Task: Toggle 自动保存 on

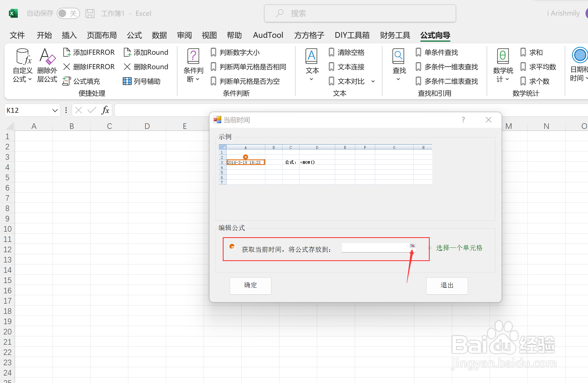Action: tap(68, 13)
